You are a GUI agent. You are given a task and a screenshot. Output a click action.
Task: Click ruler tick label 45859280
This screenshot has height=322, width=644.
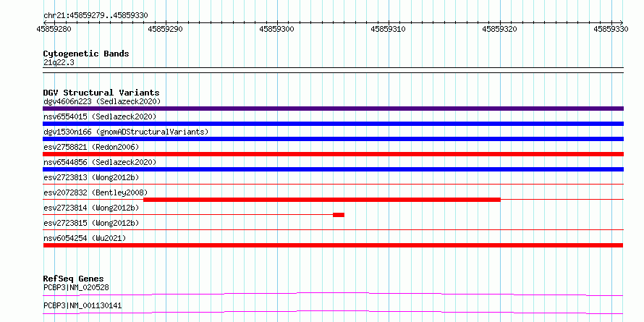coord(54,29)
